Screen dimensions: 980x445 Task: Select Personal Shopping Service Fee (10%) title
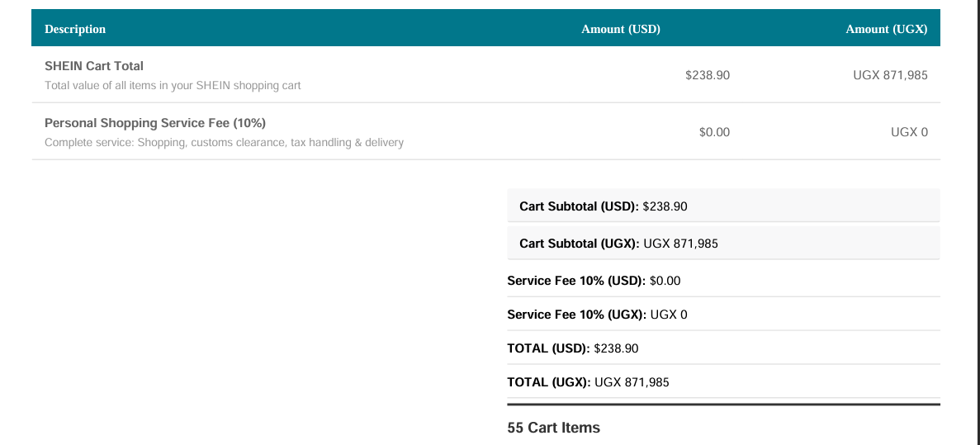click(155, 122)
